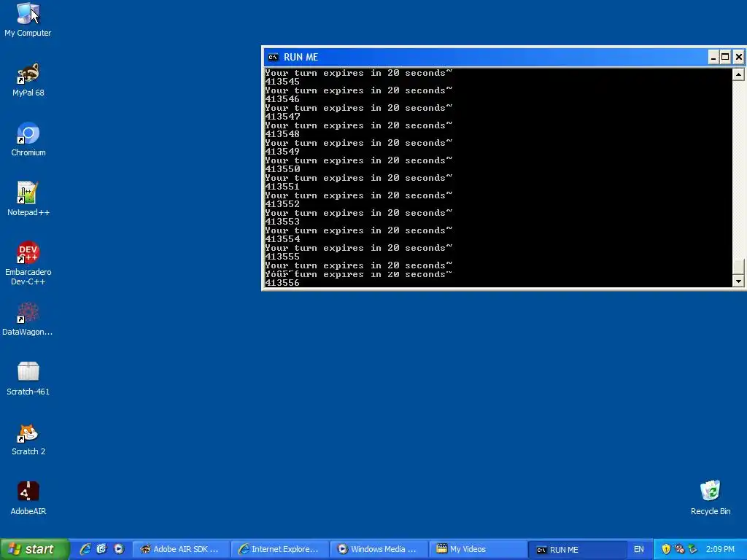This screenshot has height=560, width=747.
Task: Select the Scratch-461 archive icon
Action: 28,378
